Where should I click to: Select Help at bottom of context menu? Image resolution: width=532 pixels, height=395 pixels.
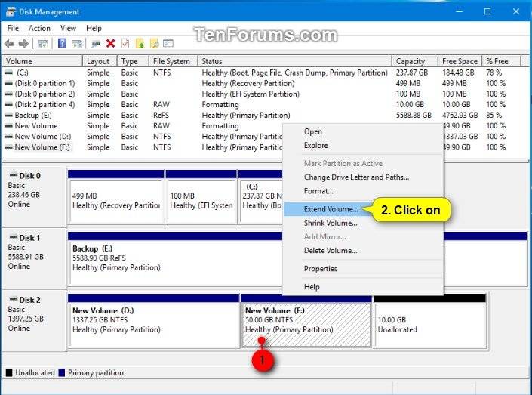click(x=363, y=287)
